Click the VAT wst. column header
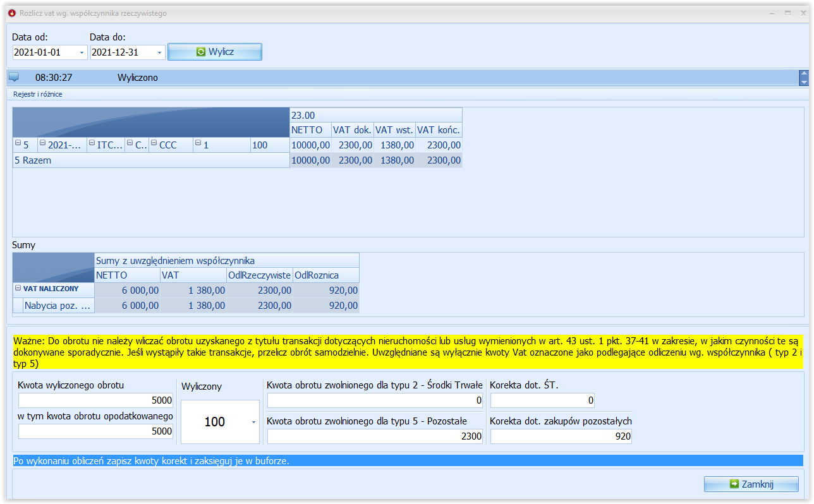814x504 pixels. pos(394,130)
